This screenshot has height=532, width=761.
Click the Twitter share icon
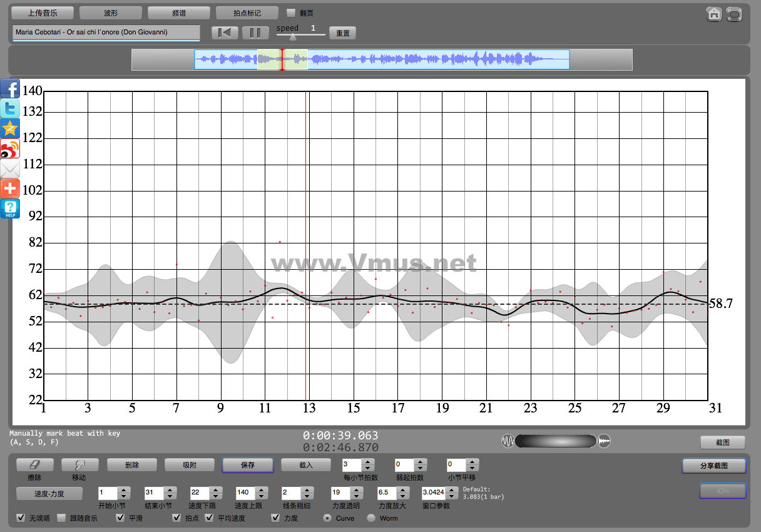10,109
